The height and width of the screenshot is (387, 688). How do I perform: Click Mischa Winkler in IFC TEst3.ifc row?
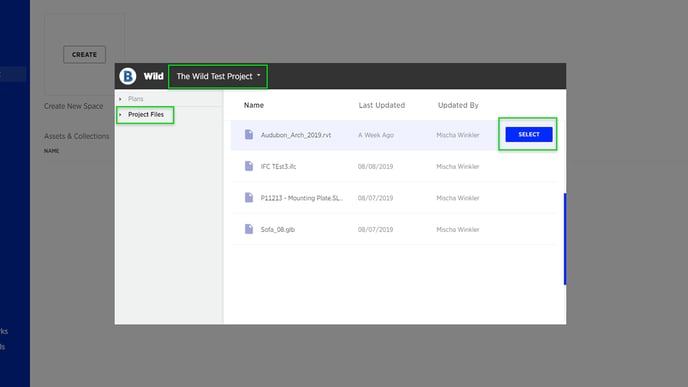(458, 167)
